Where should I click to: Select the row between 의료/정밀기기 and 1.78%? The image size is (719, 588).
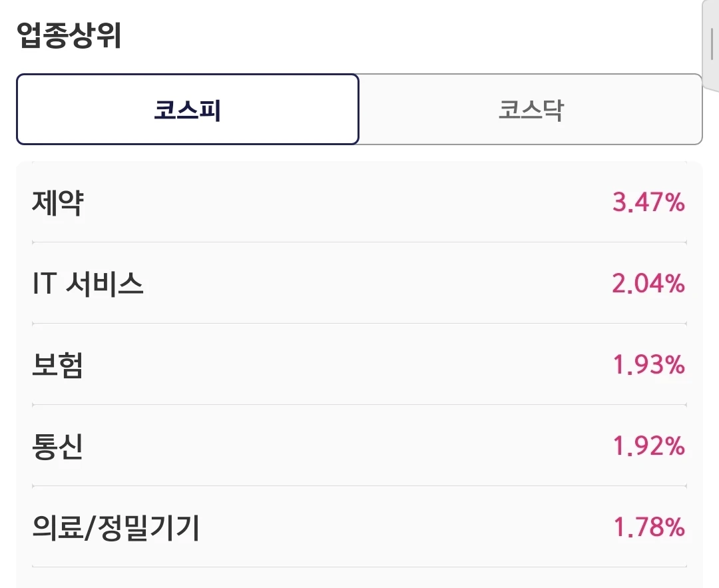tap(359, 527)
